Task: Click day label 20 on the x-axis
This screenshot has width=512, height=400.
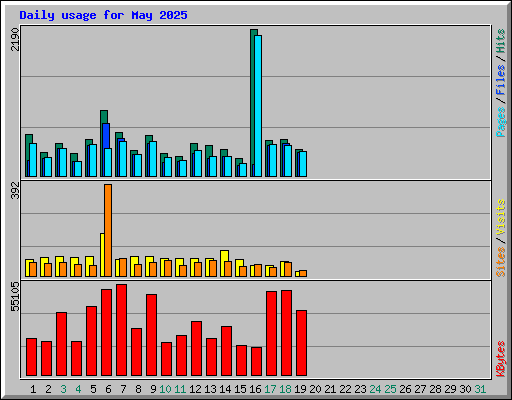Action: (315, 389)
